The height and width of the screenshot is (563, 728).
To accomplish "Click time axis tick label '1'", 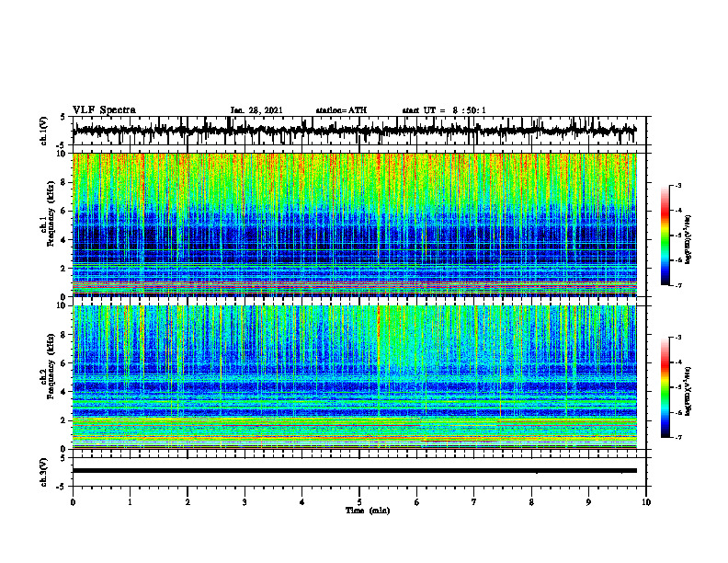I will point(130,502).
